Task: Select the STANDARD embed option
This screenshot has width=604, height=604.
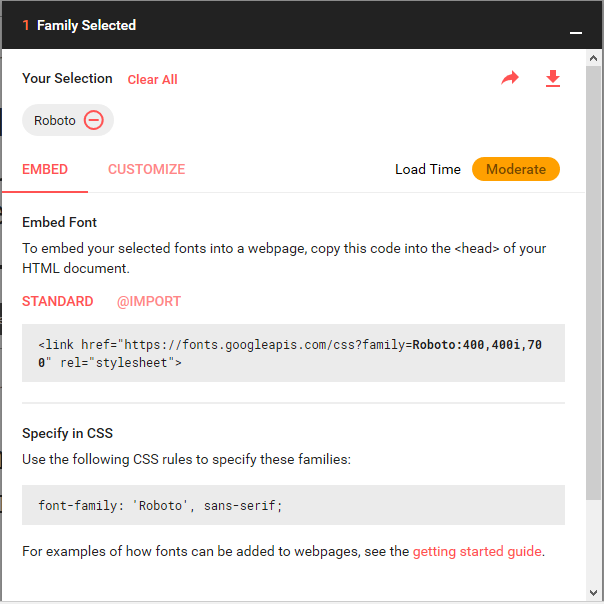Action: click(x=58, y=301)
